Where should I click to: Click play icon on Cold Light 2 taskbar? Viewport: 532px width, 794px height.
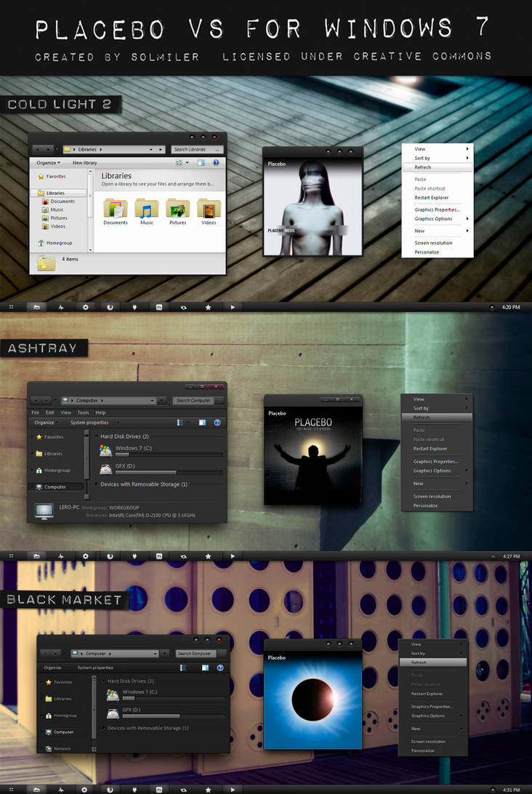click(233, 307)
